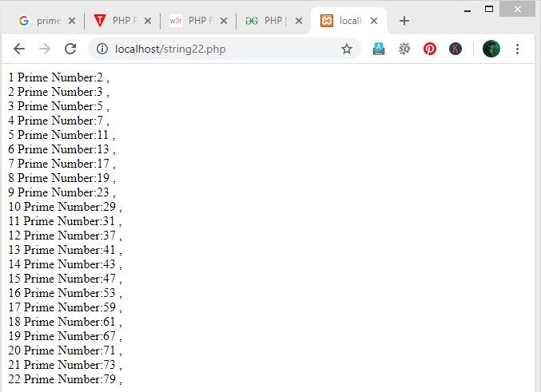Click the line '15 Prime Number:47'
The width and height of the screenshot is (541, 392).
click(65, 279)
